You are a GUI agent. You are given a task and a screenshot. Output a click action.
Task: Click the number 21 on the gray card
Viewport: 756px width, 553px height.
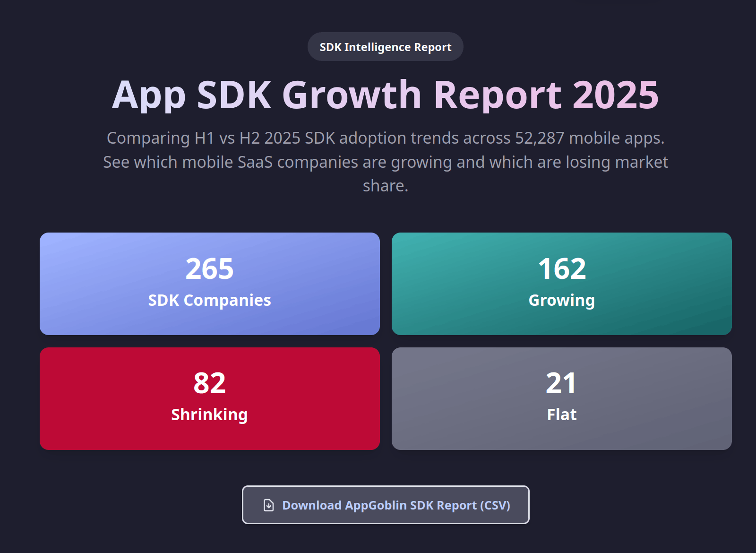[x=561, y=383]
